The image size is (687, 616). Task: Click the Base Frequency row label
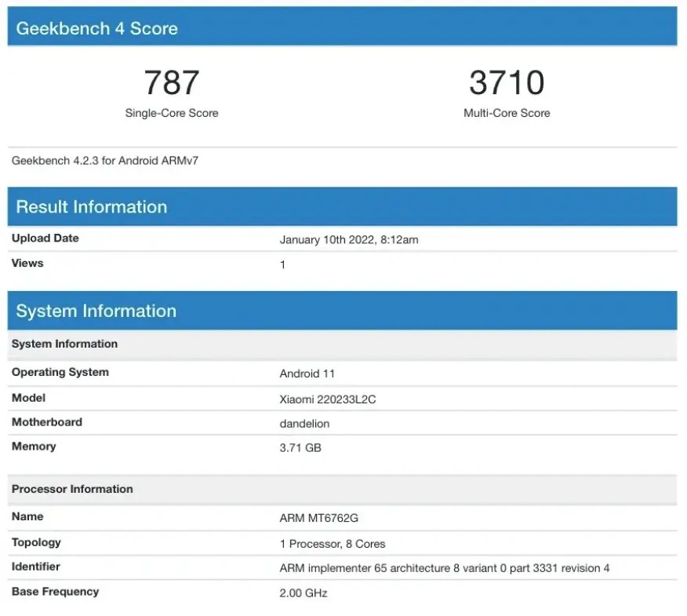click(x=55, y=592)
